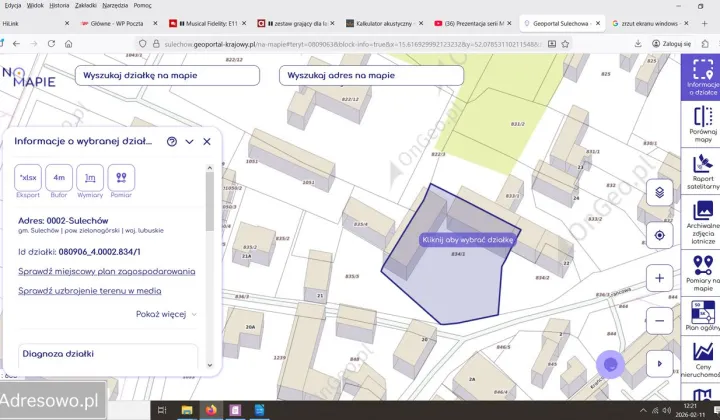This screenshot has height=420, width=720.
Task: Collapse the parcel info panel chevron
Action: (x=189, y=142)
